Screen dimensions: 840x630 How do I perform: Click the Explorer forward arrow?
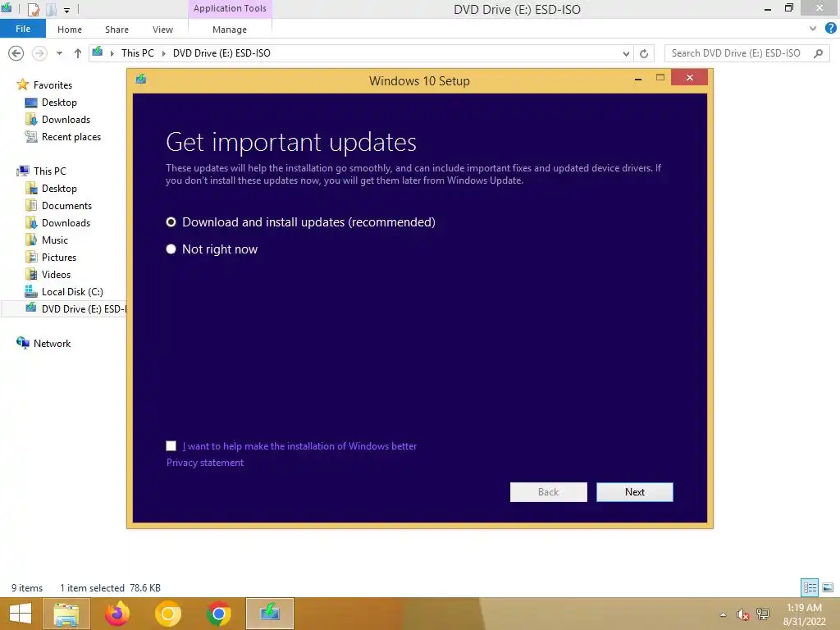[39, 53]
